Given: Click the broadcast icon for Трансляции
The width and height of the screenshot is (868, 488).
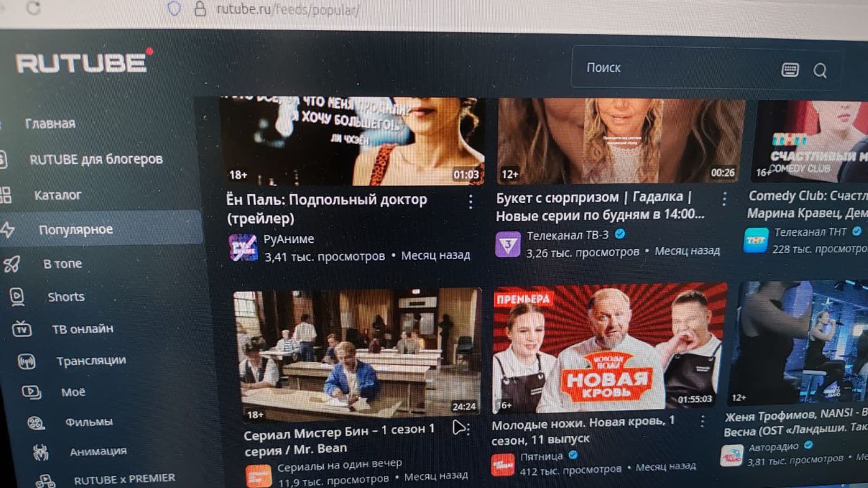Looking at the screenshot, I should point(27,361).
